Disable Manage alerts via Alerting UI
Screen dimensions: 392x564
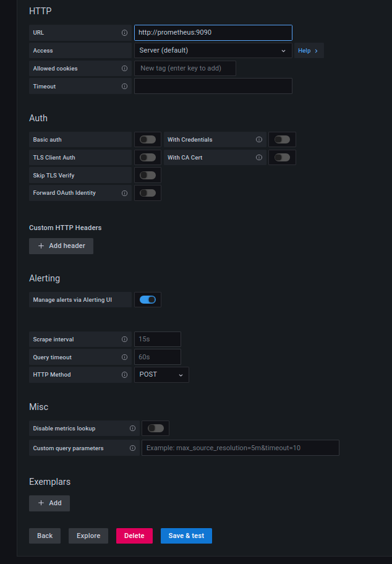pyautogui.click(x=147, y=299)
